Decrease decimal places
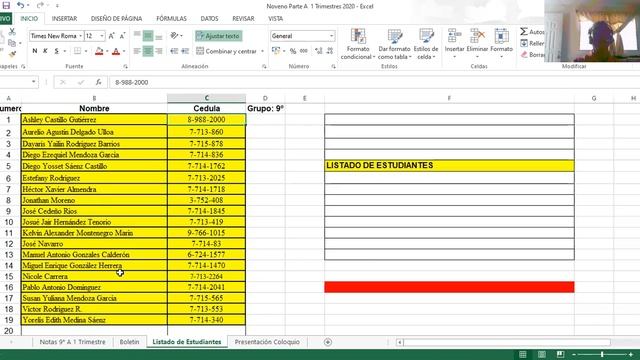The height and width of the screenshot is (360, 640). click(330, 51)
